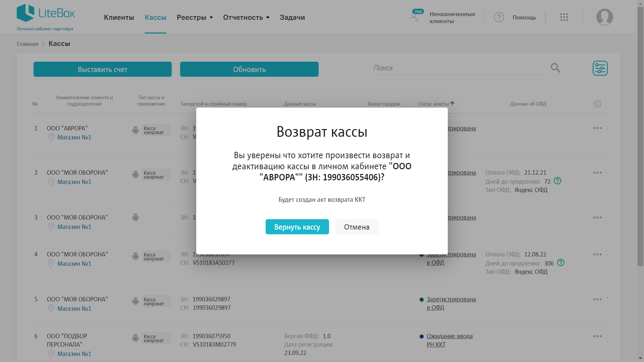Click help icon next to 72 days
Image resolution: width=644 pixels, height=362 pixels.
(557, 181)
